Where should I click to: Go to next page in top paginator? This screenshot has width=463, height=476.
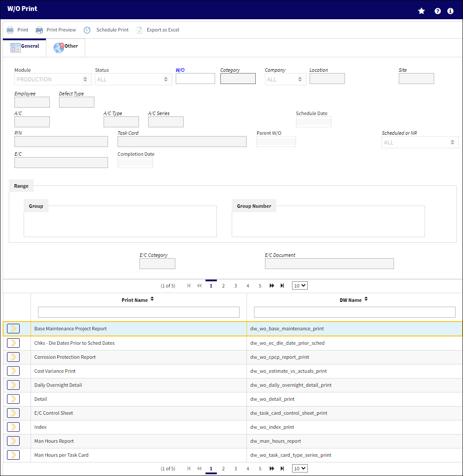(x=272, y=286)
